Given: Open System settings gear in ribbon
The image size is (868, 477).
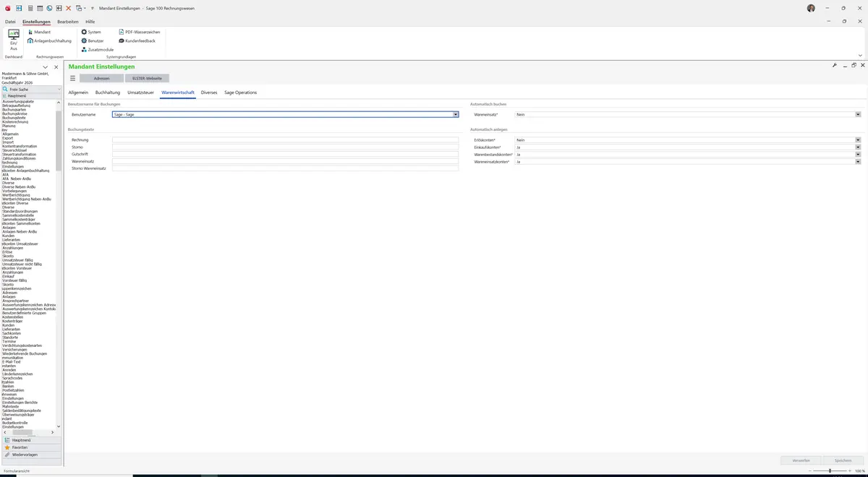Looking at the screenshot, I should (91, 32).
